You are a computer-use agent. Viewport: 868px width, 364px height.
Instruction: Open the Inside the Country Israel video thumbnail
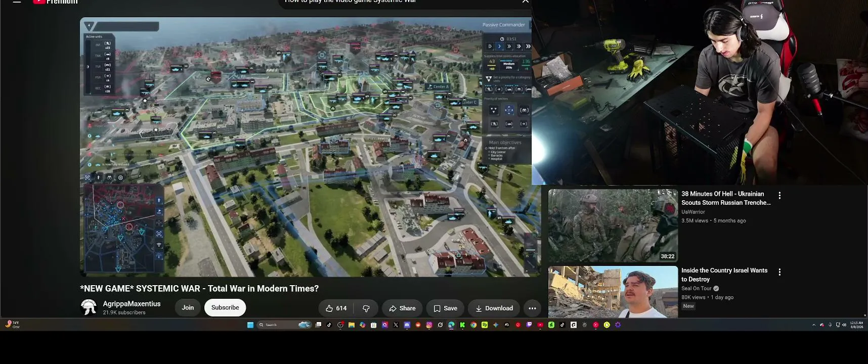pos(613,292)
